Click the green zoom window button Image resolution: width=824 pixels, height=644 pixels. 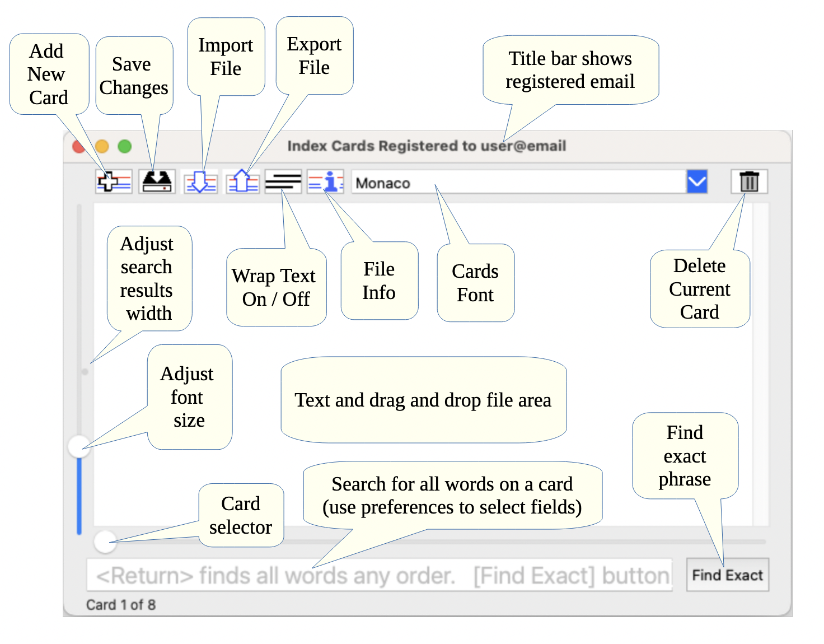(x=124, y=146)
